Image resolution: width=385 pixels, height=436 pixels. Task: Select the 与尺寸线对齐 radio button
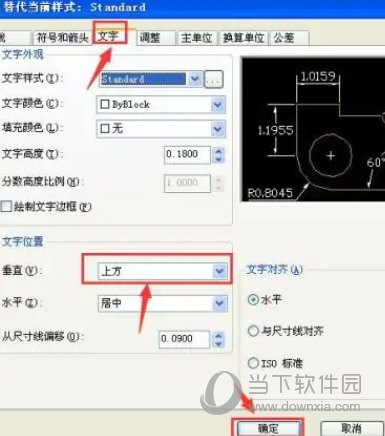[253, 331]
